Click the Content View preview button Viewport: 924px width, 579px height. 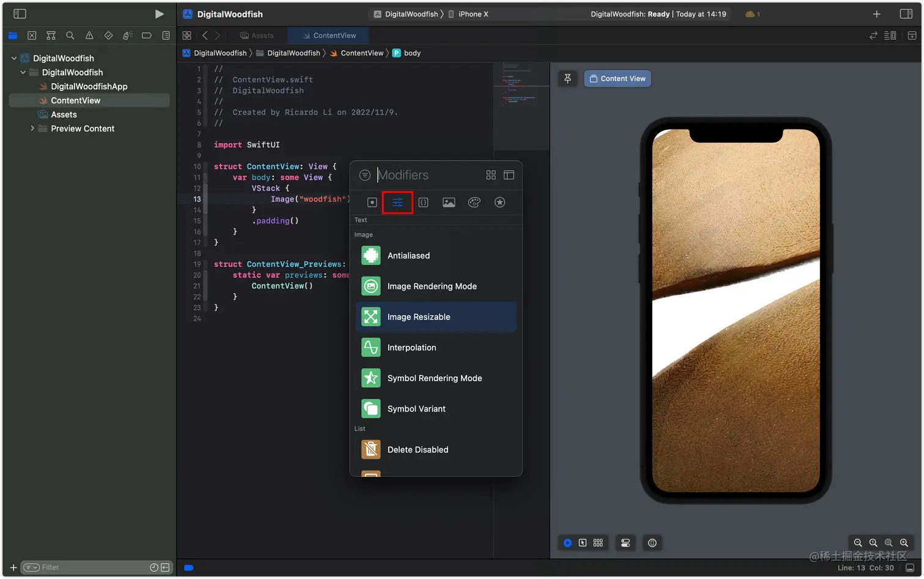coord(617,78)
